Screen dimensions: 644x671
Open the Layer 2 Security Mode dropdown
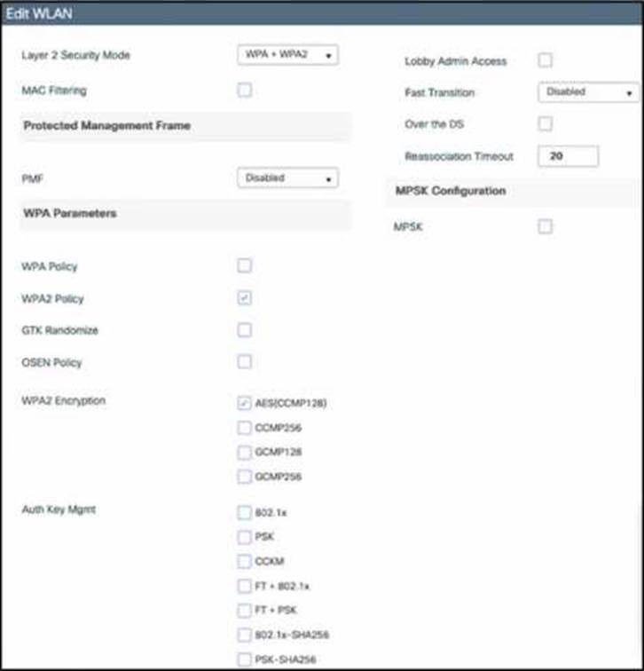coord(288,55)
